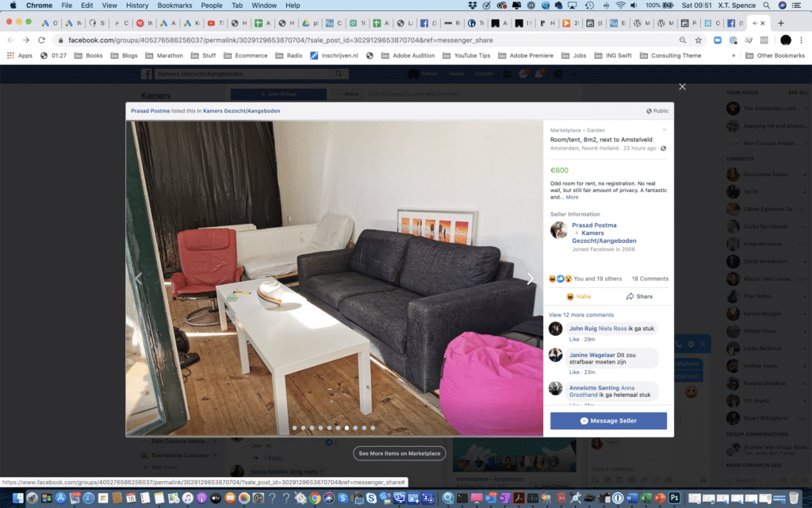The image size is (812, 508).
Task: Open the Marathon bookmark folder
Action: 164,56
